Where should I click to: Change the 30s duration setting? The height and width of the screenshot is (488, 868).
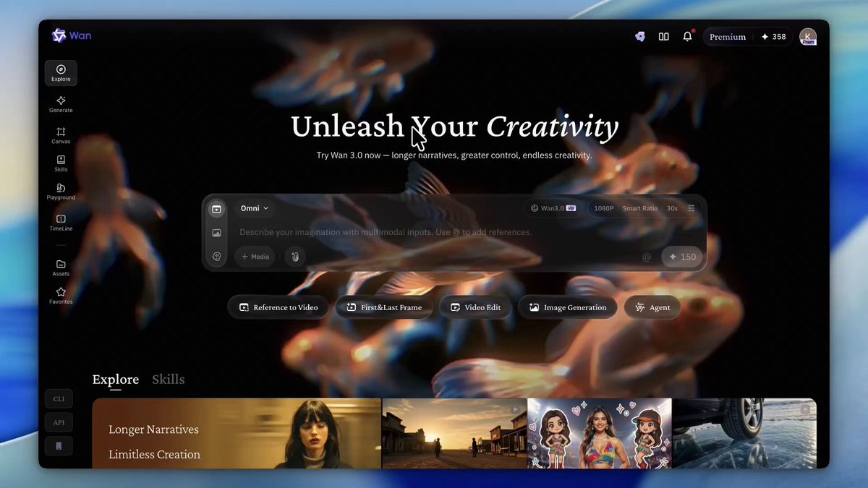click(x=672, y=208)
